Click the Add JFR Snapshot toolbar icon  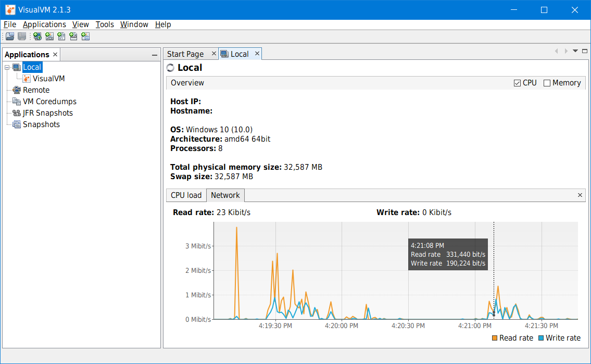73,36
